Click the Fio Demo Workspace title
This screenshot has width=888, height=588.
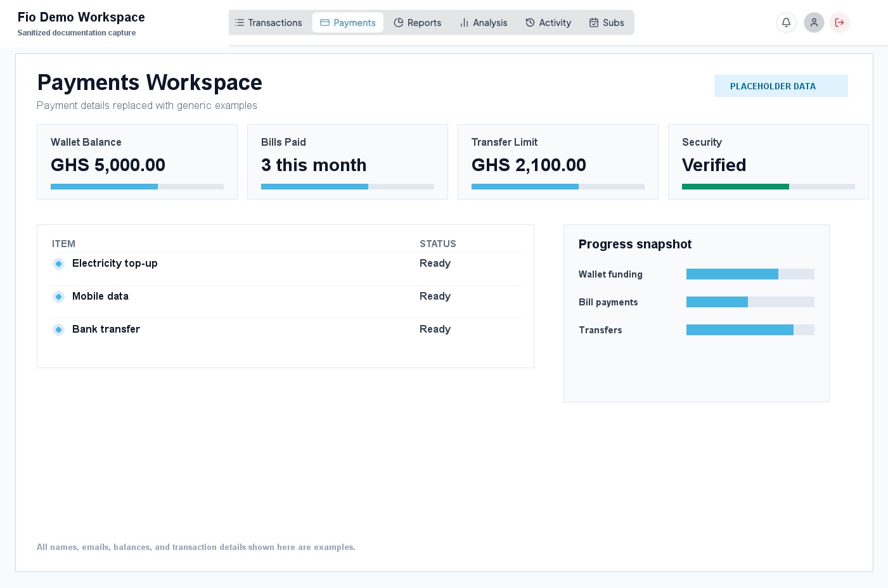(81, 17)
